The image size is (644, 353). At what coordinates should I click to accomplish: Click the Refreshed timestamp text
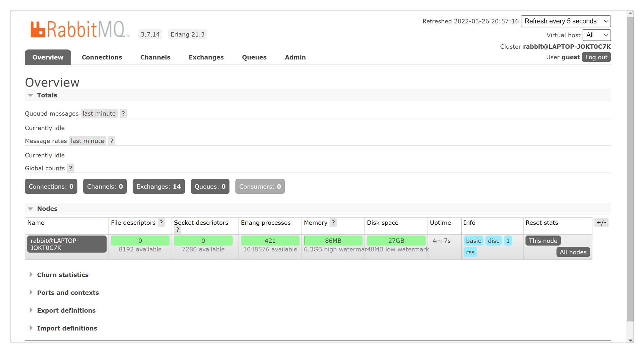pyautogui.click(x=470, y=21)
